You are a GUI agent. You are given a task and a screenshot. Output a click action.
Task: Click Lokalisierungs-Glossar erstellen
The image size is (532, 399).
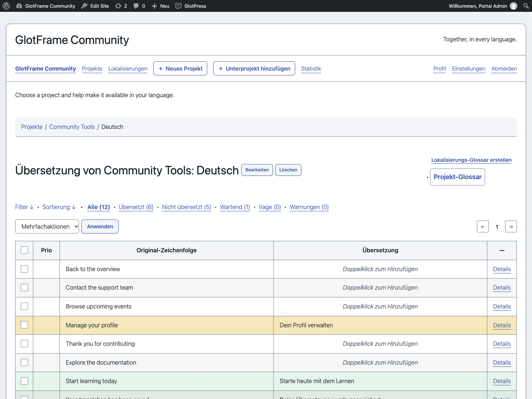[471, 160]
